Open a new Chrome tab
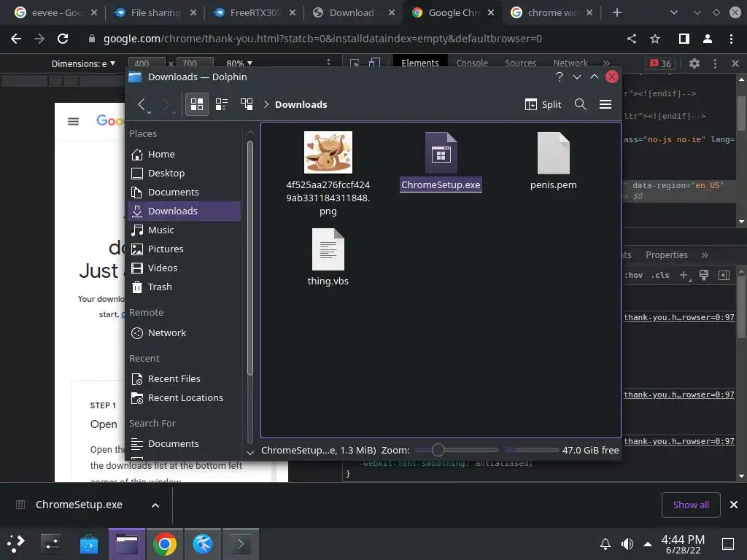 pos(617,12)
